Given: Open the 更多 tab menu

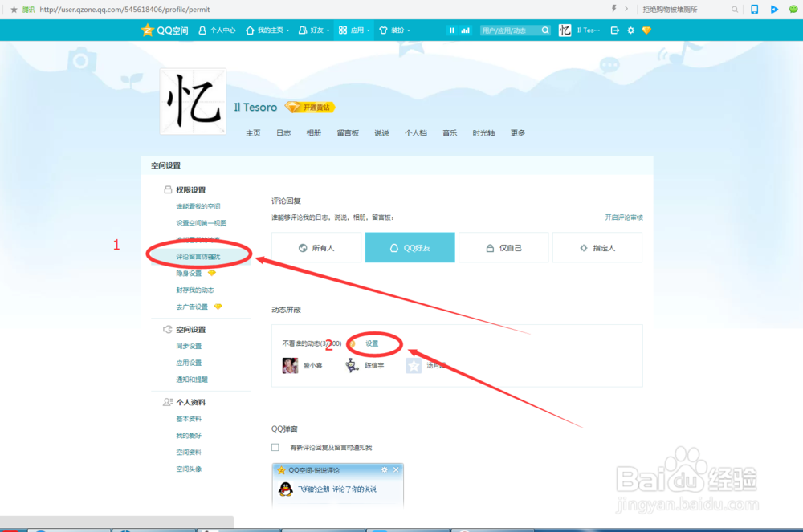Looking at the screenshot, I should [x=518, y=133].
